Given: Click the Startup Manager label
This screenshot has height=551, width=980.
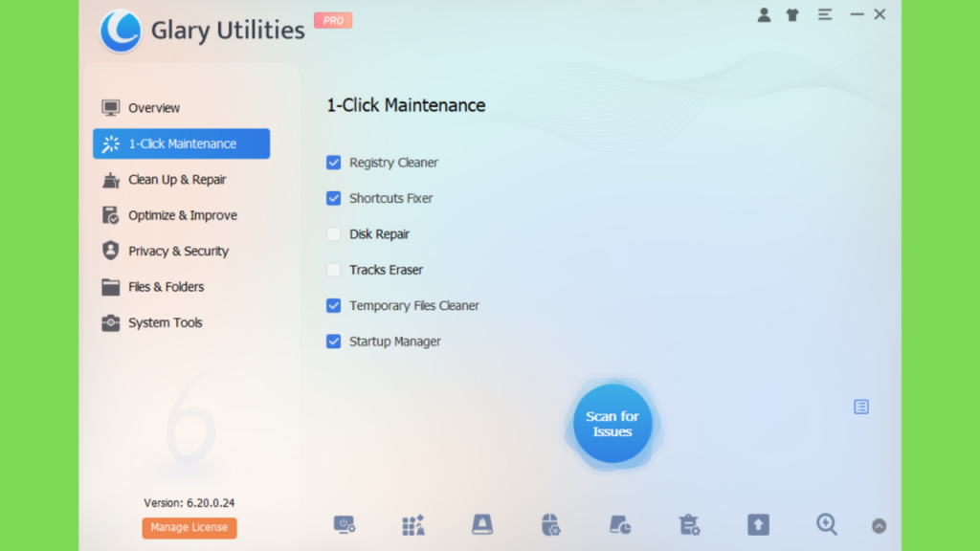Looking at the screenshot, I should tap(395, 342).
